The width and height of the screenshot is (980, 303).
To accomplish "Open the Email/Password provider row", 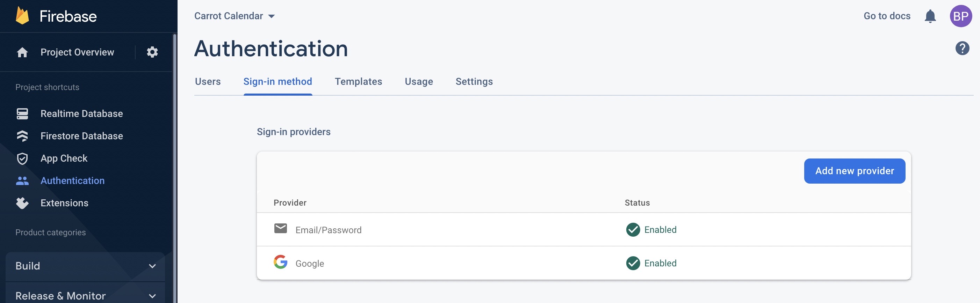I will tap(584, 230).
